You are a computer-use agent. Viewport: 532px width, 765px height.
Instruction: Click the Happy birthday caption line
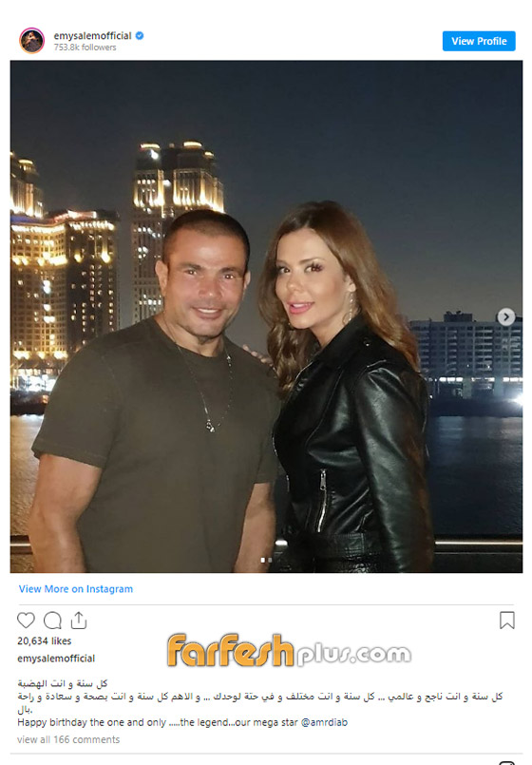pyautogui.click(x=182, y=722)
